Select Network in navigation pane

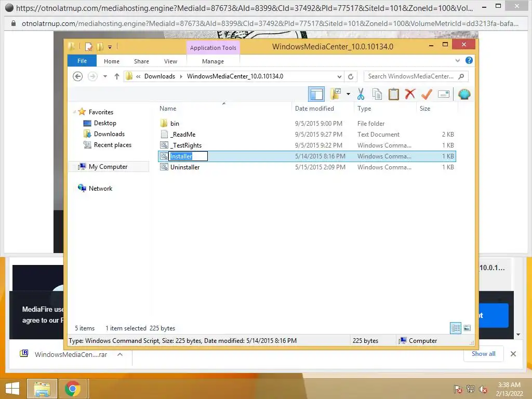click(x=100, y=188)
